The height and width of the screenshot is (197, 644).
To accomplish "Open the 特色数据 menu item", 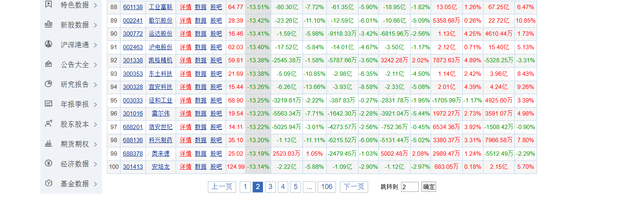I will [75, 5].
